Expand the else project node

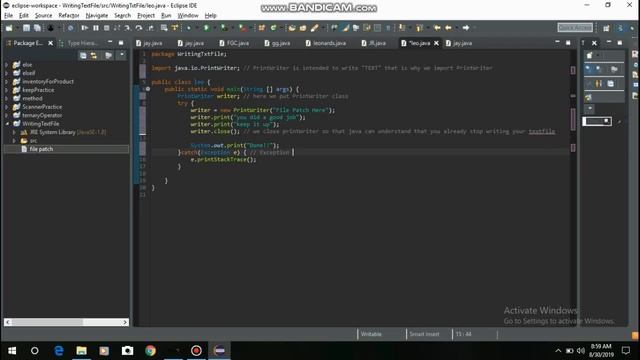pyautogui.click(x=7, y=64)
